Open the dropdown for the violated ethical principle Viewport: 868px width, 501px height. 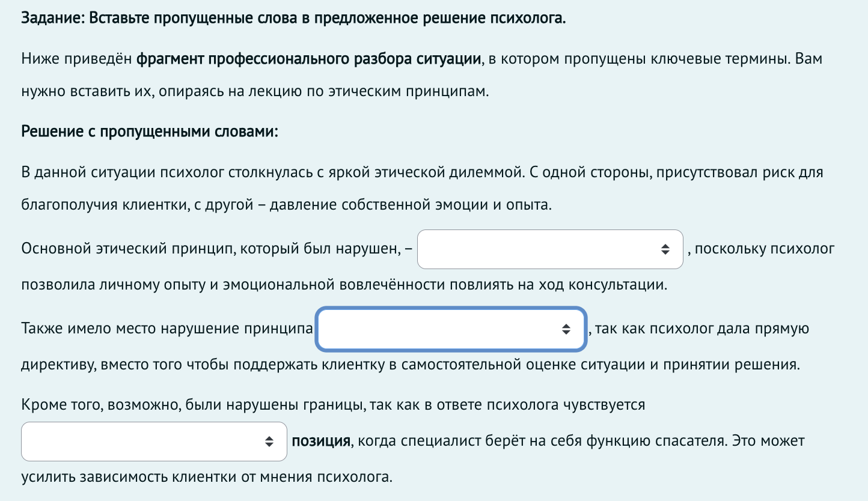(x=550, y=249)
